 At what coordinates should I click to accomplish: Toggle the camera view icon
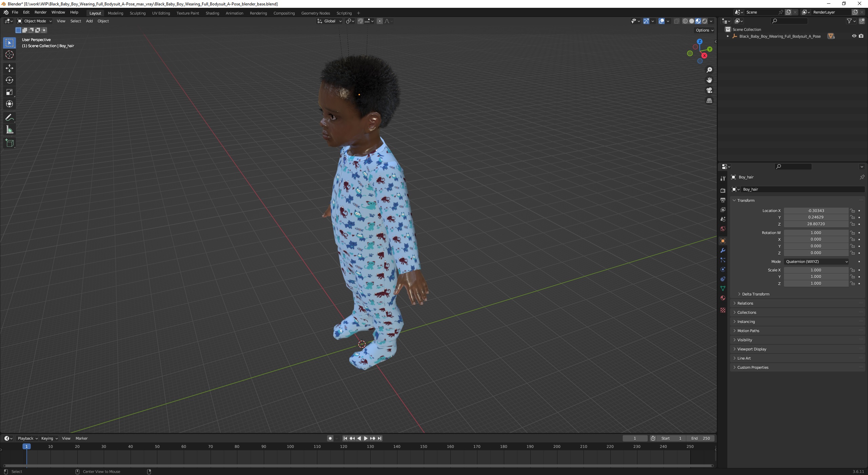click(709, 90)
